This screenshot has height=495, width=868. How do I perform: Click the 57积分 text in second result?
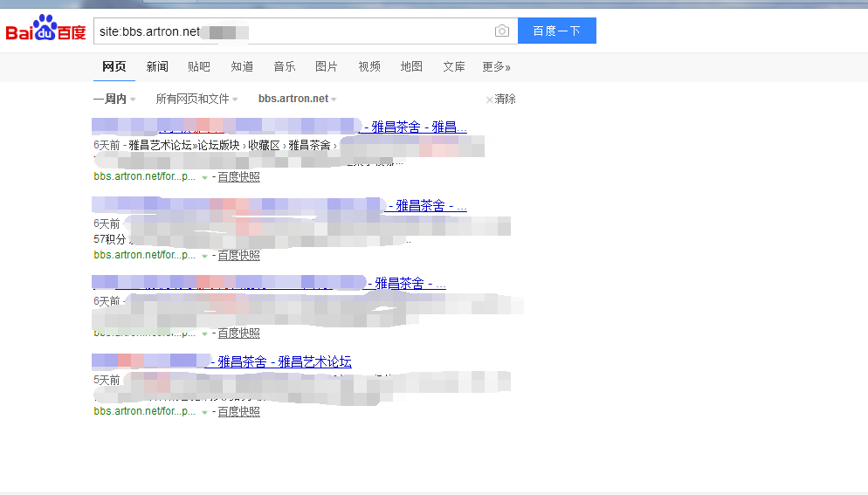(110, 239)
